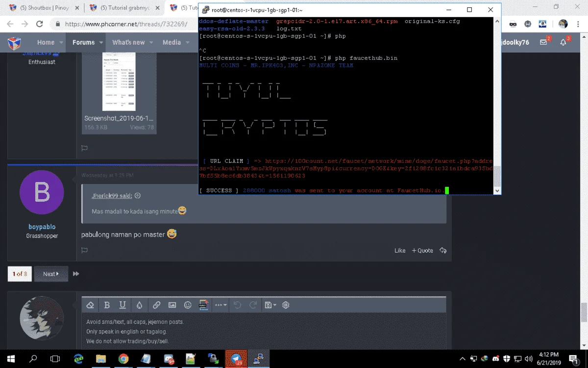Open the jdoolky76 account link
Screen dimensions: 588x368
(x=515, y=43)
